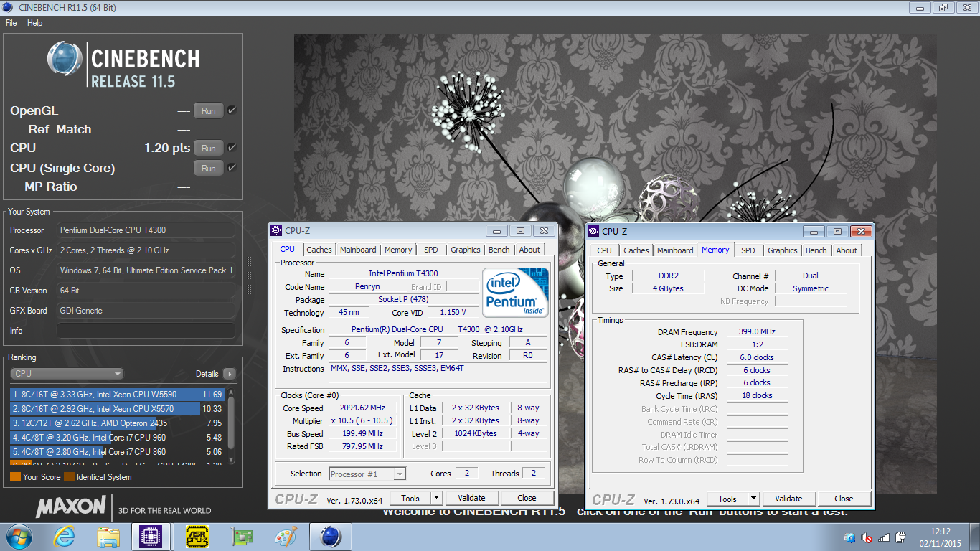Click the muted volume tray icon
This screenshot has height=551, width=980.
(867, 537)
